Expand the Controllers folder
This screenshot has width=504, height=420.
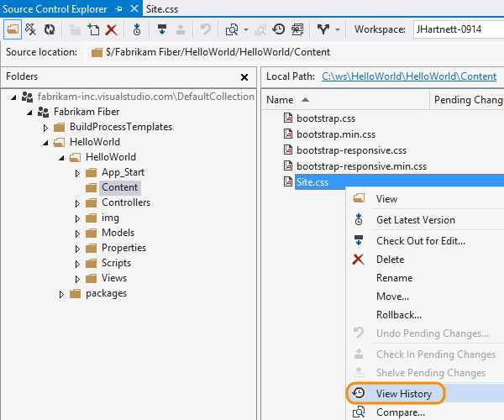tap(77, 203)
